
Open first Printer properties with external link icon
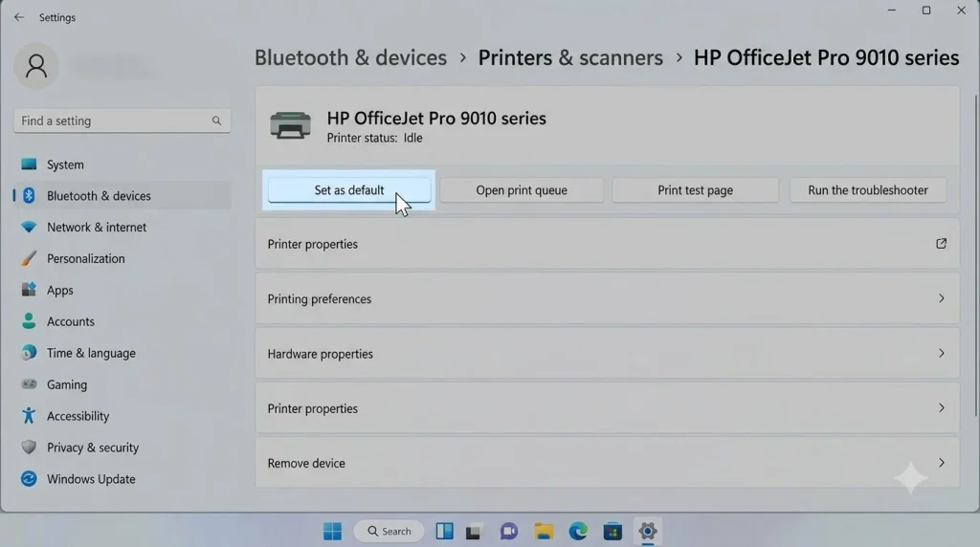[x=608, y=244]
